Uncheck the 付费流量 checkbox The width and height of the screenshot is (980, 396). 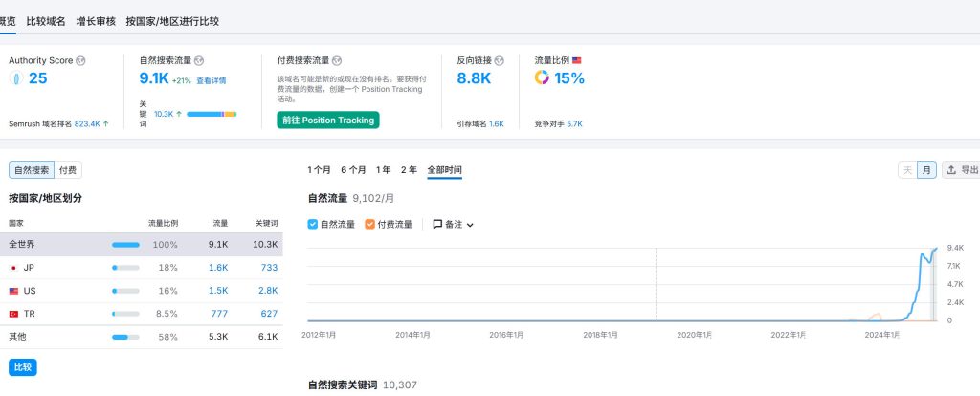point(370,225)
